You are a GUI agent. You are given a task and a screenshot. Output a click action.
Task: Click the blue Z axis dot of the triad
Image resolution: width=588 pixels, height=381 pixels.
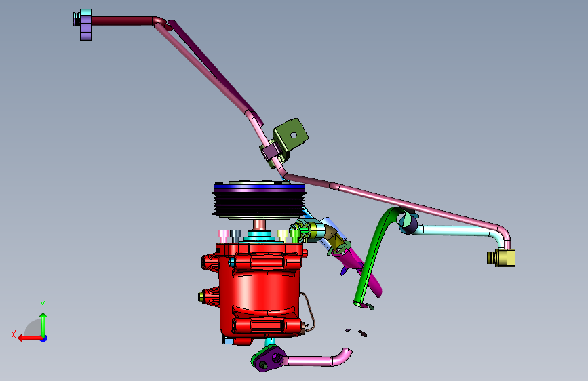44,338
